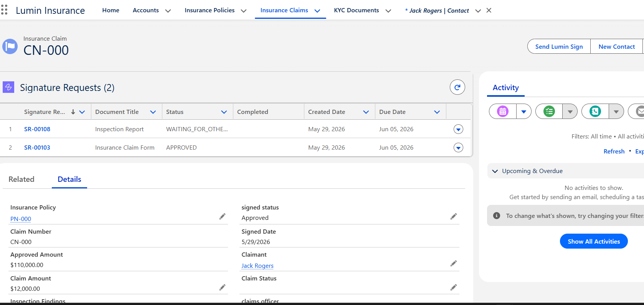Viewport: 644px width, 305px height.
Task: Open row actions for SR-00103
Action: [458, 148]
